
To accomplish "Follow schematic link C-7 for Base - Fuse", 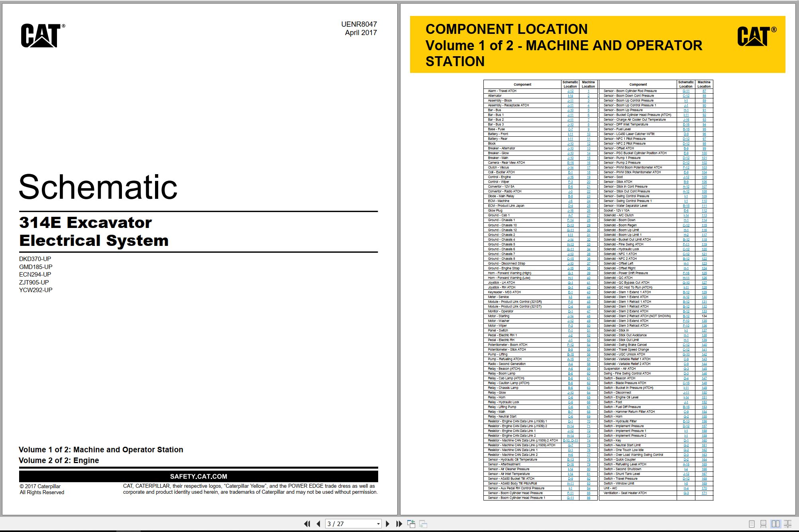I will tap(570, 130).
